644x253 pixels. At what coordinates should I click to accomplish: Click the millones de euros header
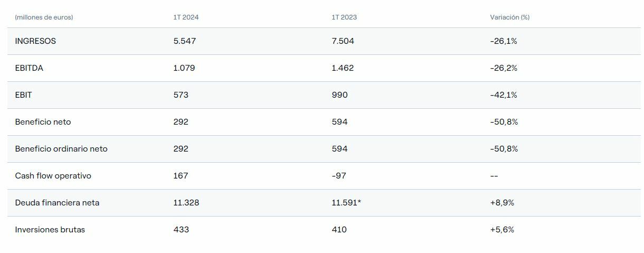pos(44,17)
